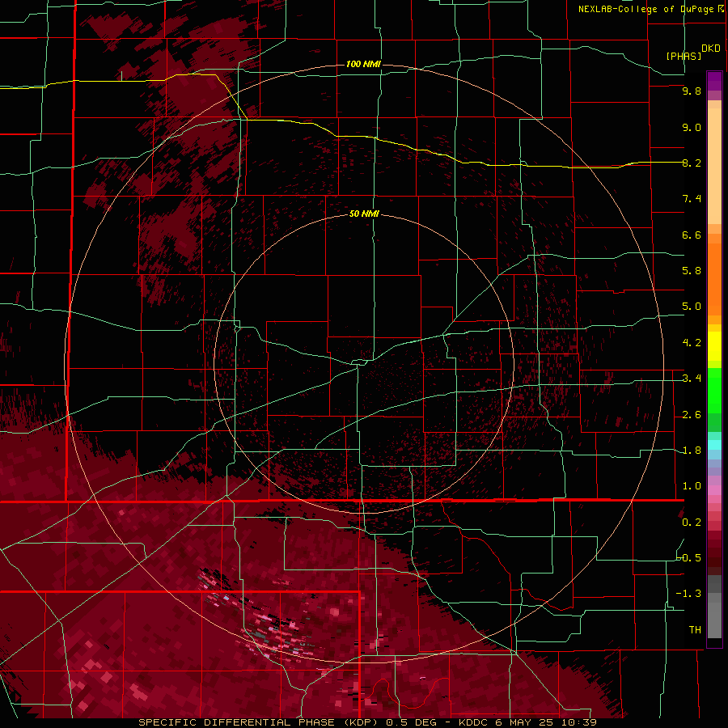Click the purple segment atop the color bar
The image size is (728, 728).
click(714, 81)
